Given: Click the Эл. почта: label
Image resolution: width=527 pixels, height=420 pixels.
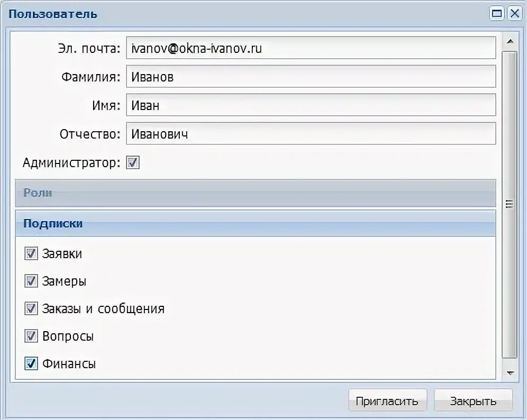Looking at the screenshot, I should (89, 48).
